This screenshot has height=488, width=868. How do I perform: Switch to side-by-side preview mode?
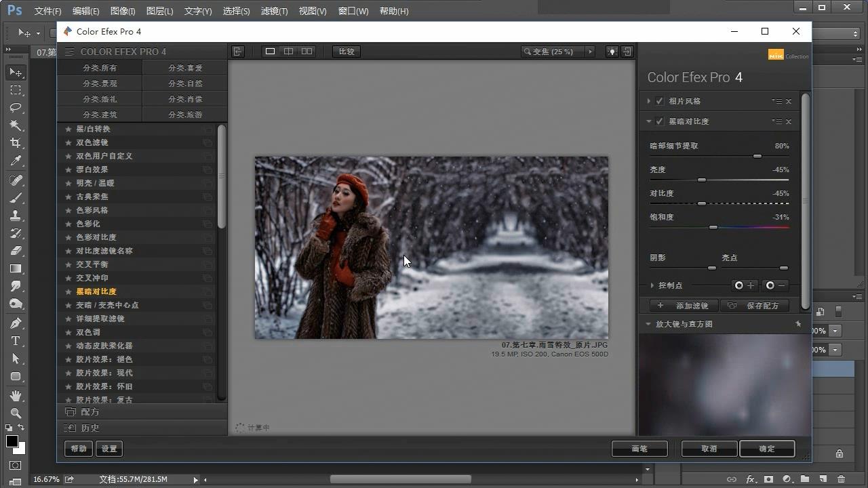tap(307, 52)
